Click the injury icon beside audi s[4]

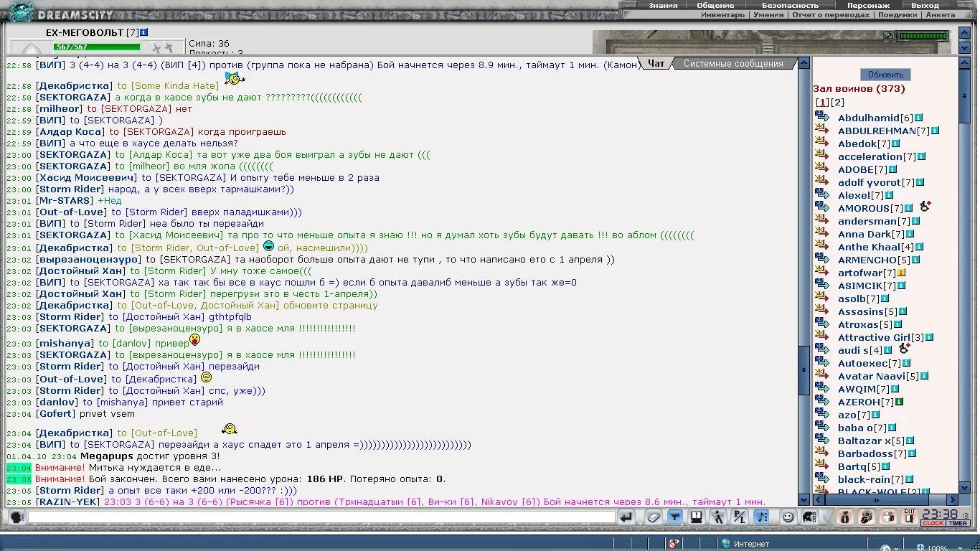coord(905,349)
